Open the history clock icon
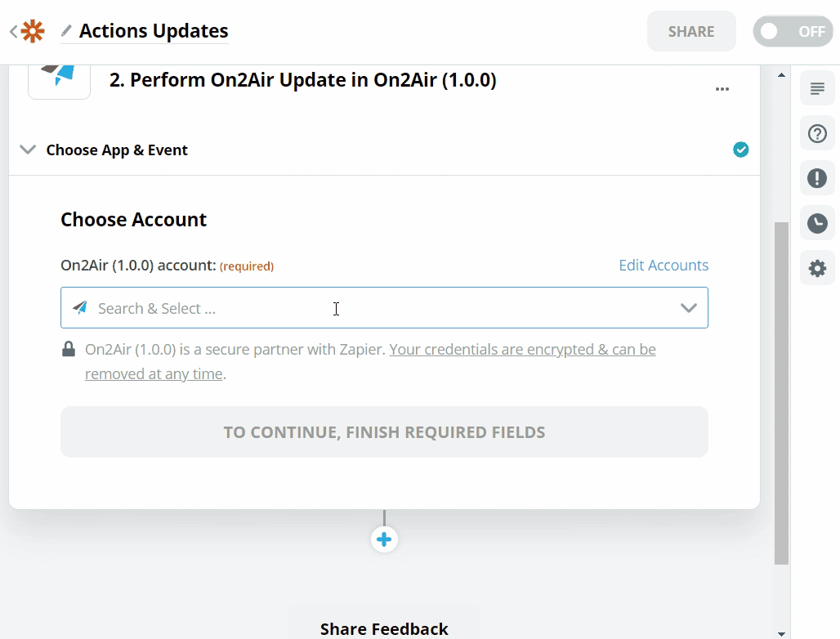This screenshot has width=840, height=639. click(x=817, y=223)
